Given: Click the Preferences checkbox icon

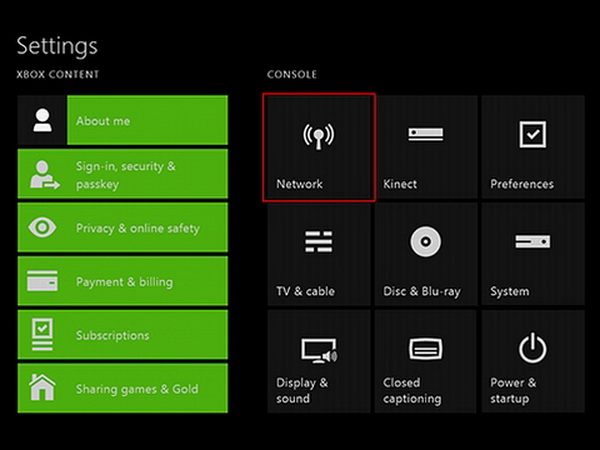Looking at the screenshot, I should [x=533, y=134].
